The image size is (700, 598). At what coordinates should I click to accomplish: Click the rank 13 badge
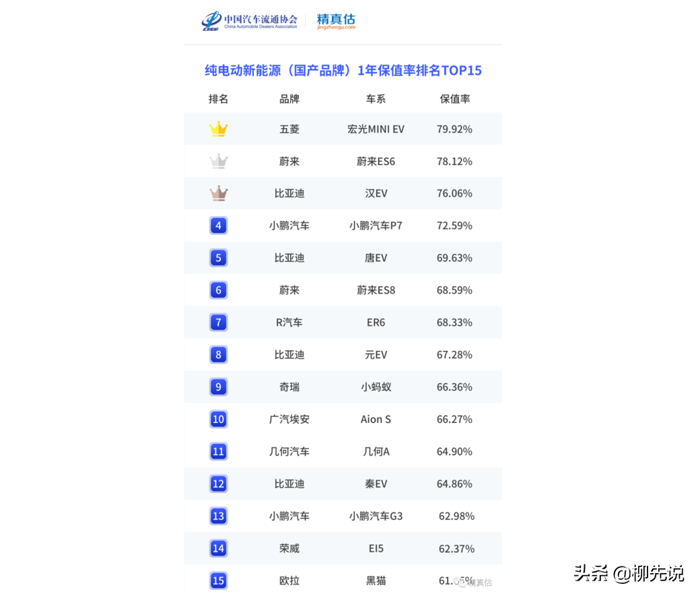click(x=218, y=517)
